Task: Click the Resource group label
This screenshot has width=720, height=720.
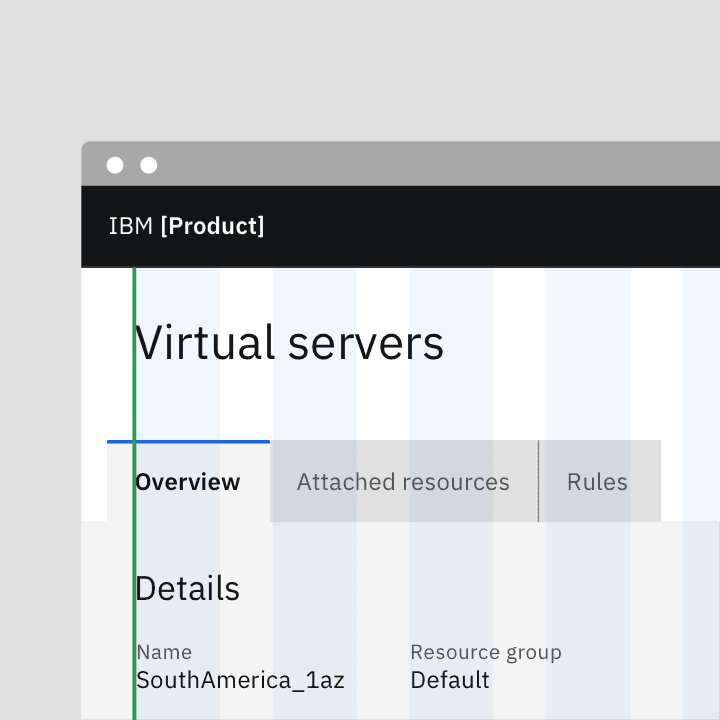Action: pyautogui.click(x=485, y=652)
